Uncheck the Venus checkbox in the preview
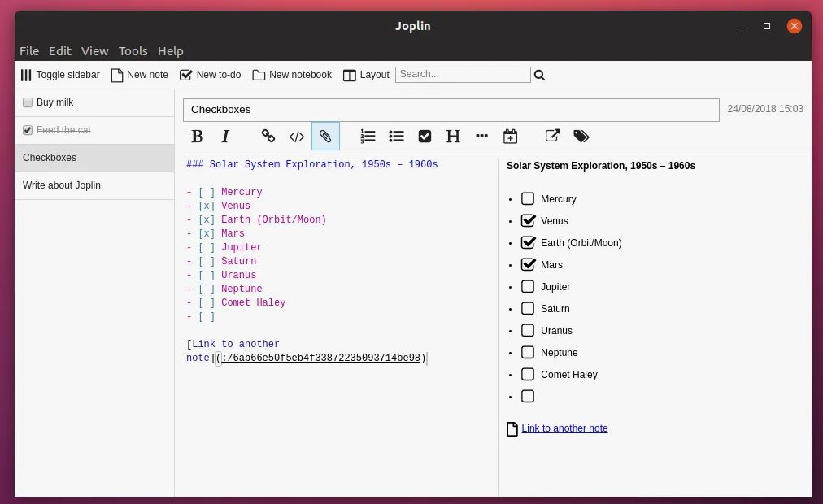The image size is (823, 504). pos(528,221)
